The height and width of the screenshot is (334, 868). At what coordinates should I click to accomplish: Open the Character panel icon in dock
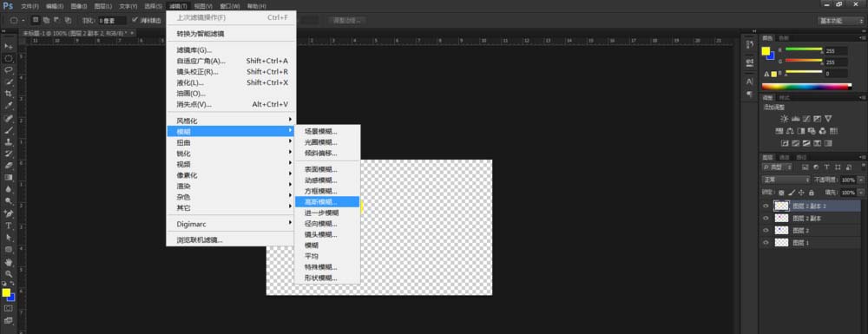pos(750,82)
